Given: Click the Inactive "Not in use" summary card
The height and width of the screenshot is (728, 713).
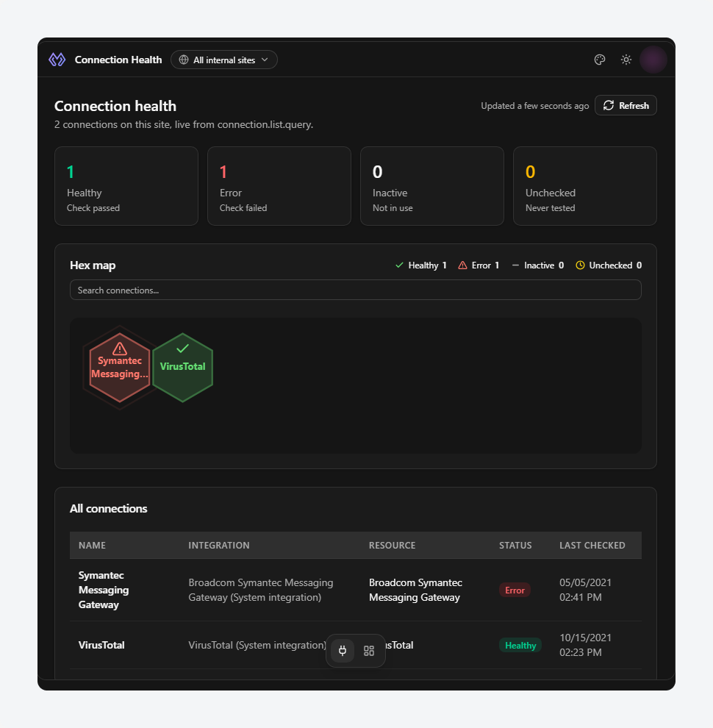Looking at the screenshot, I should [432, 186].
